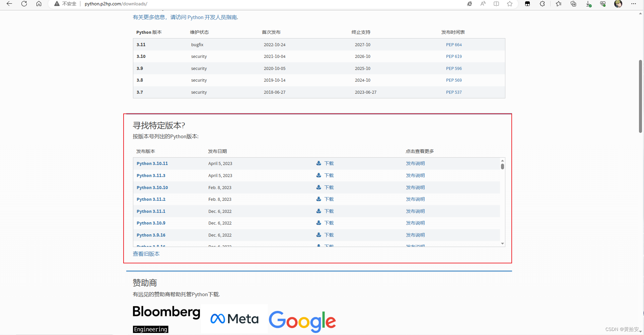Screen dimensions: 644x335
Task: Open Settings and more menu
Action: click(633, 4)
